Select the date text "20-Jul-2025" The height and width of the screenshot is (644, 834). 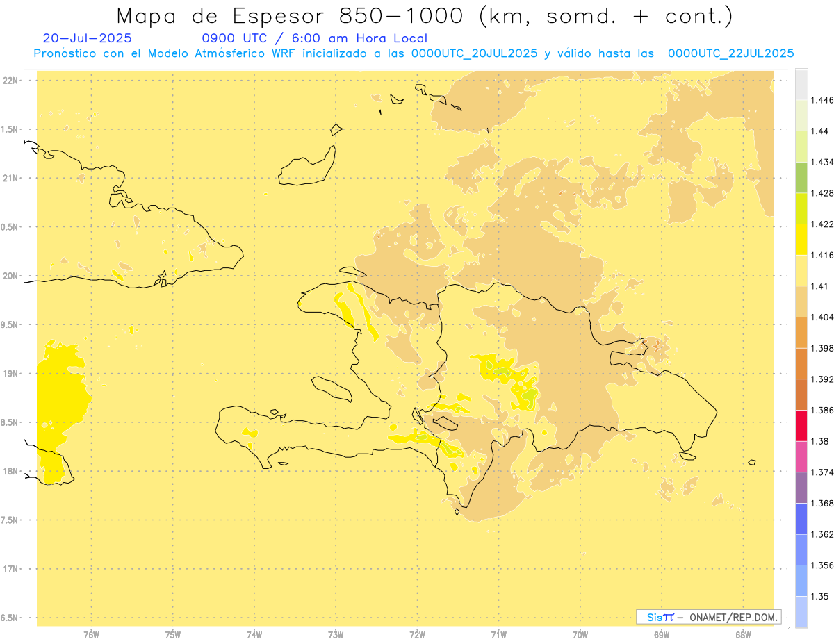(87, 38)
